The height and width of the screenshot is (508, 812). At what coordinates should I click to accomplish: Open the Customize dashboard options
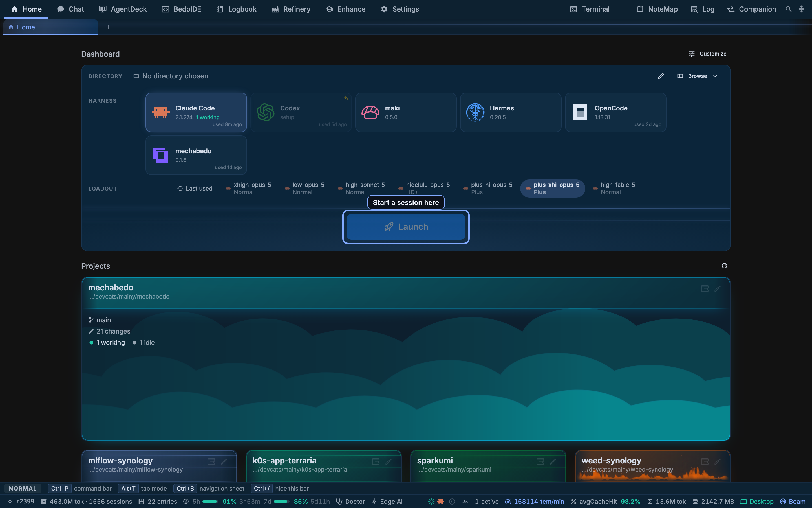pos(707,54)
